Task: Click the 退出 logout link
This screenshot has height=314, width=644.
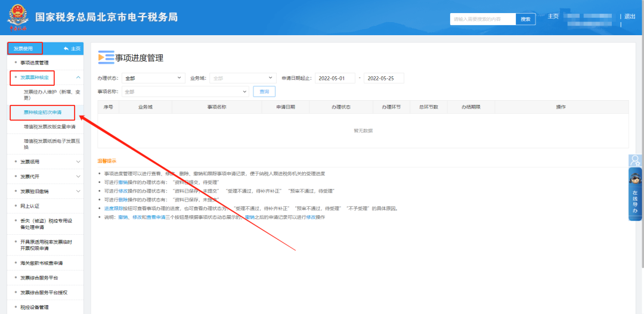Action: click(x=630, y=16)
